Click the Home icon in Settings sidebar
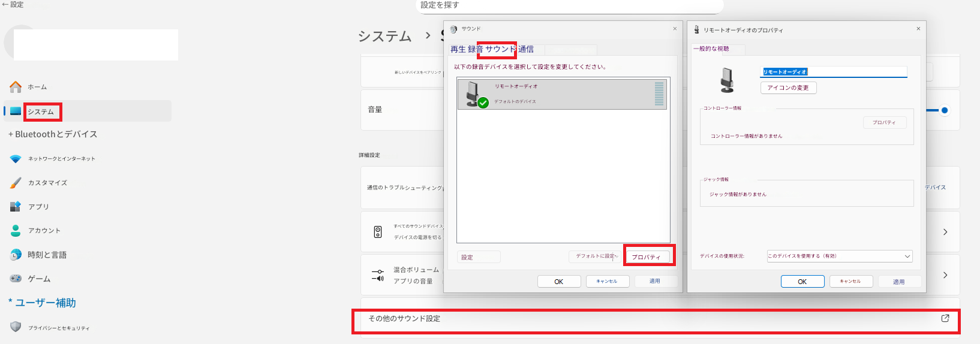The height and width of the screenshot is (344, 980). 16,87
